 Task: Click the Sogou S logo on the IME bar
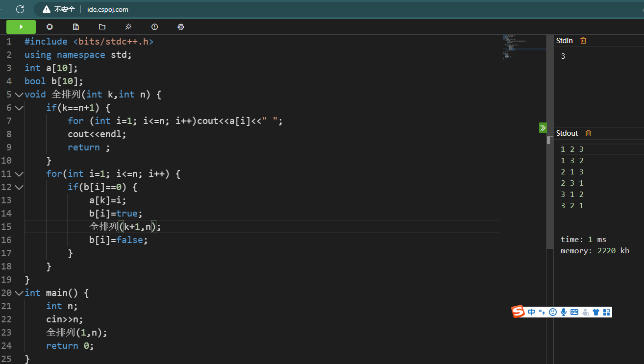[x=519, y=312]
